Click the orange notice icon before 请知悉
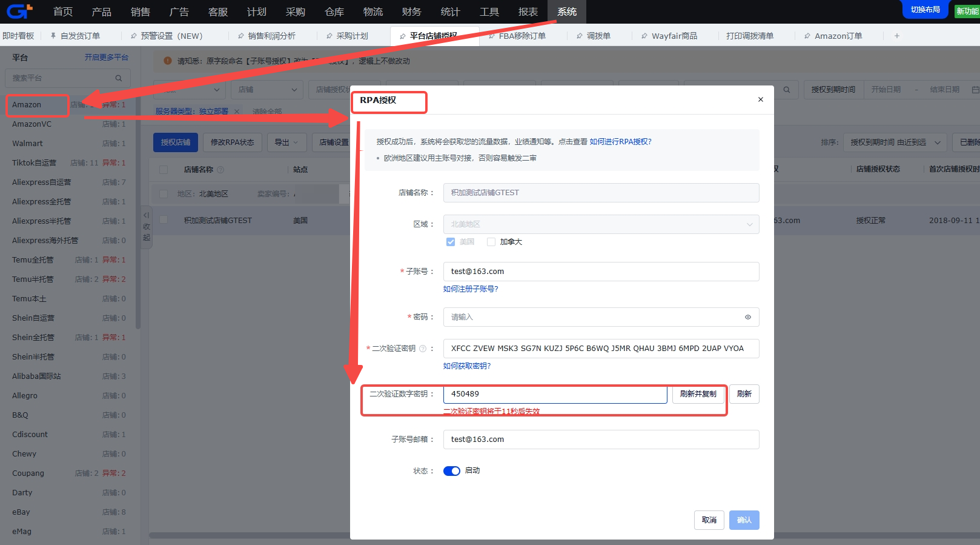 (x=168, y=61)
